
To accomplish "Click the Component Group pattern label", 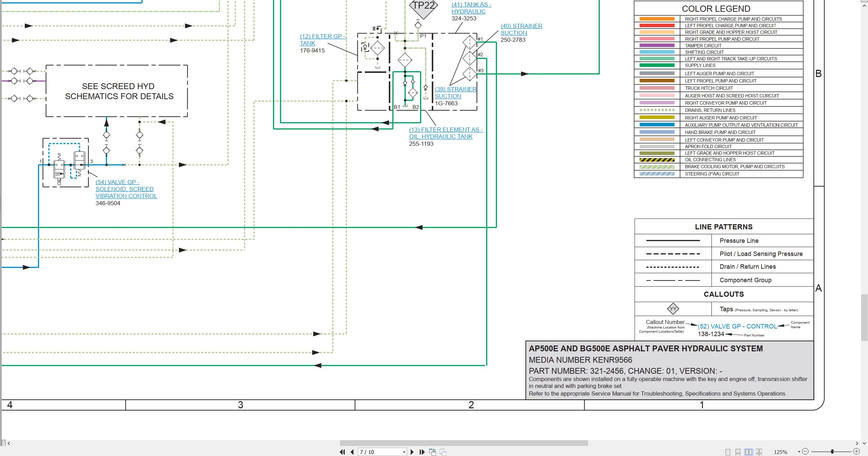I will point(745,280).
